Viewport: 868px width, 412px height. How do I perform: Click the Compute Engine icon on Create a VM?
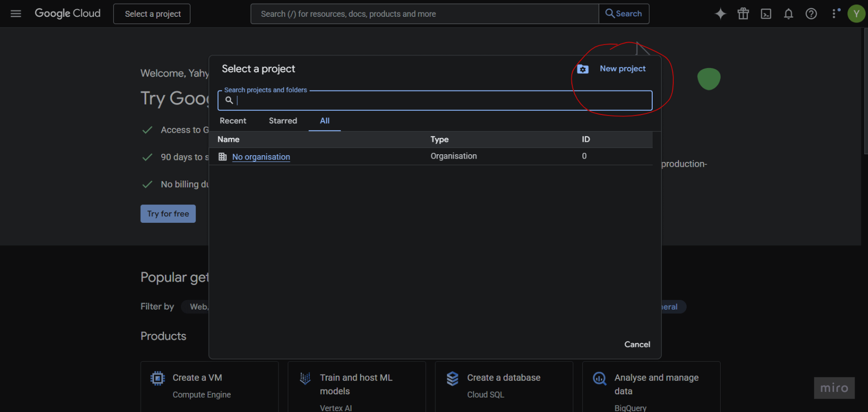click(x=157, y=378)
